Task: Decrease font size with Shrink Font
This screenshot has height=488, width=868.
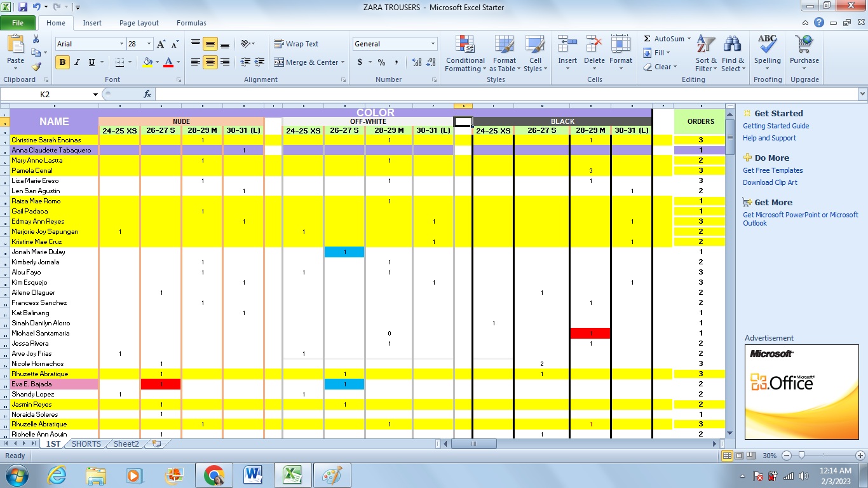Action: [x=174, y=44]
